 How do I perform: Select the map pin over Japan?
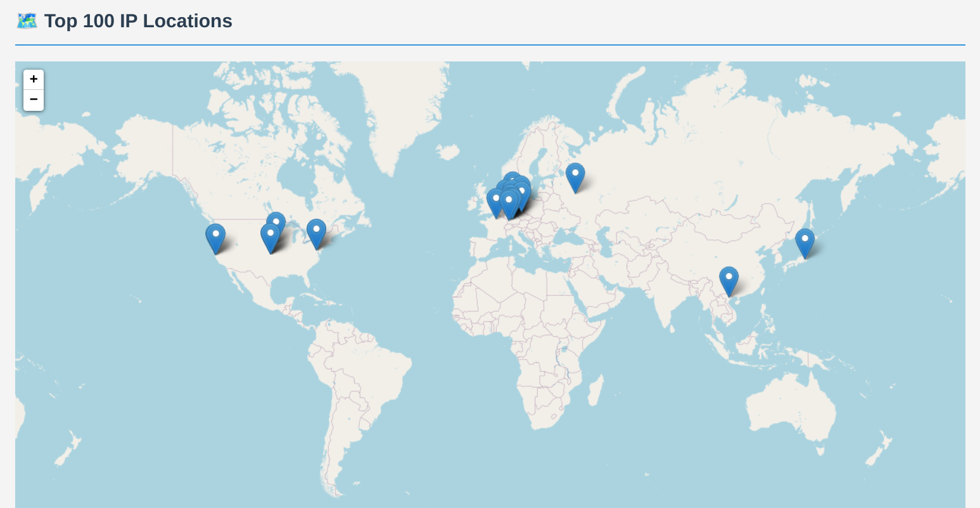pos(805,244)
